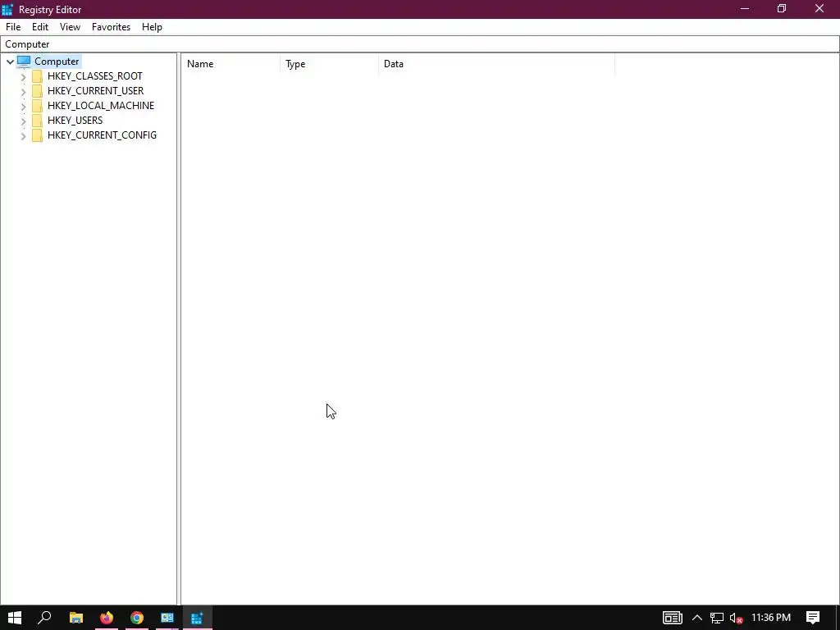Open the File menu

tap(13, 27)
